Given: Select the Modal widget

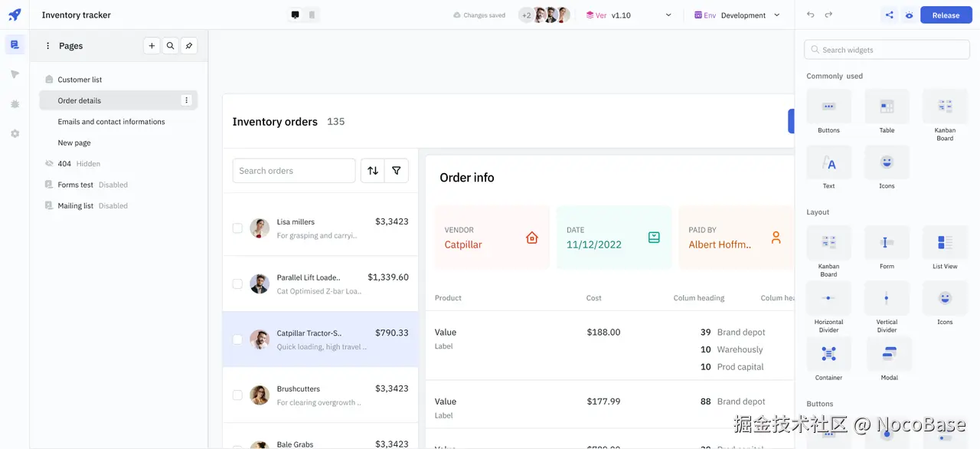Looking at the screenshot, I should [x=889, y=359].
